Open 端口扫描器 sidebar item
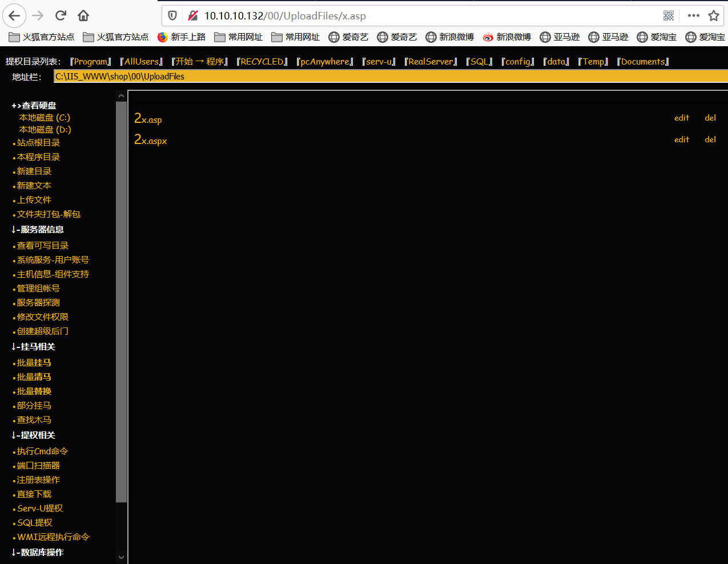The height and width of the screenshot is (564, 728). coord(38,466)
